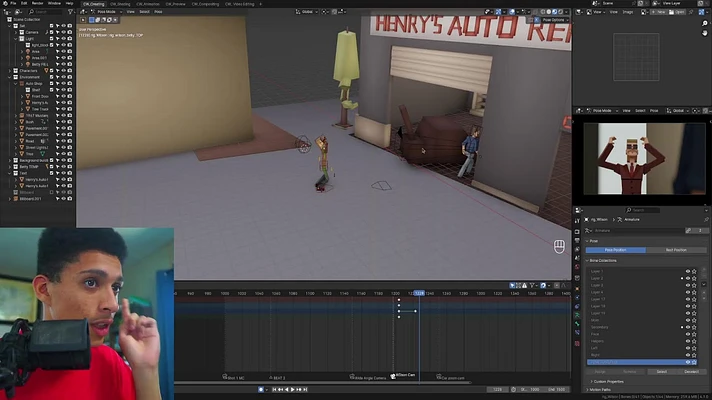Jump to the timeline end frame
The height and width of the screenshot is (400, 712).
(305, 389)
